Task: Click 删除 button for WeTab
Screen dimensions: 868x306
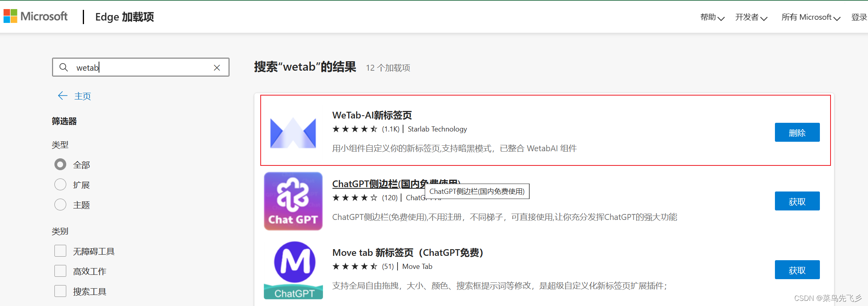Action: 797,132
